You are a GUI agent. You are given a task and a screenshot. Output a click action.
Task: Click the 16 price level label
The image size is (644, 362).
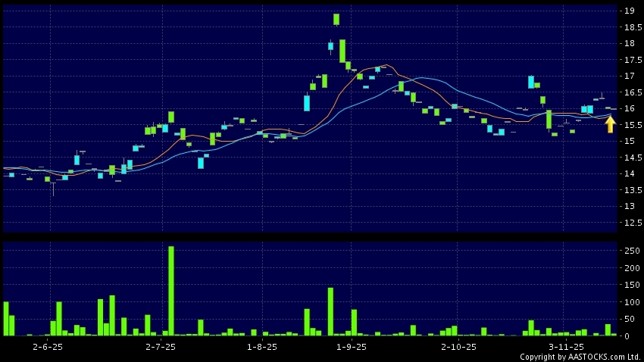click(x=629, y=109)
